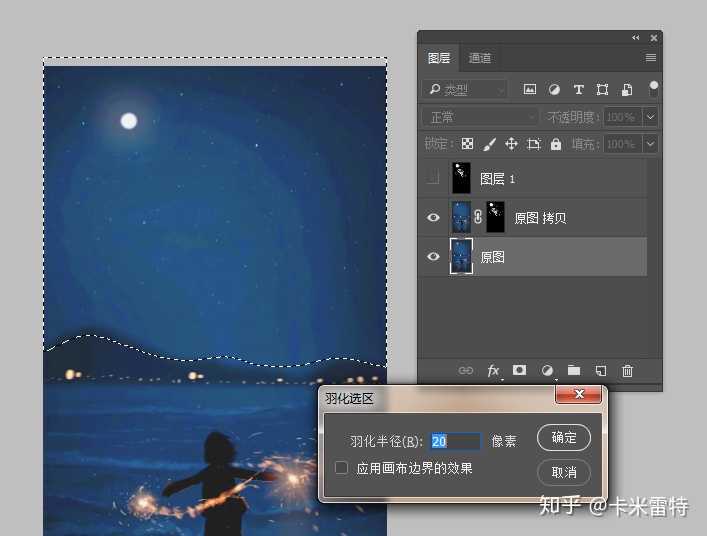The width and height of the screenshot is (707, 536).
Task: Select the 原图 layer name
Action: click(x=492, y=257)
